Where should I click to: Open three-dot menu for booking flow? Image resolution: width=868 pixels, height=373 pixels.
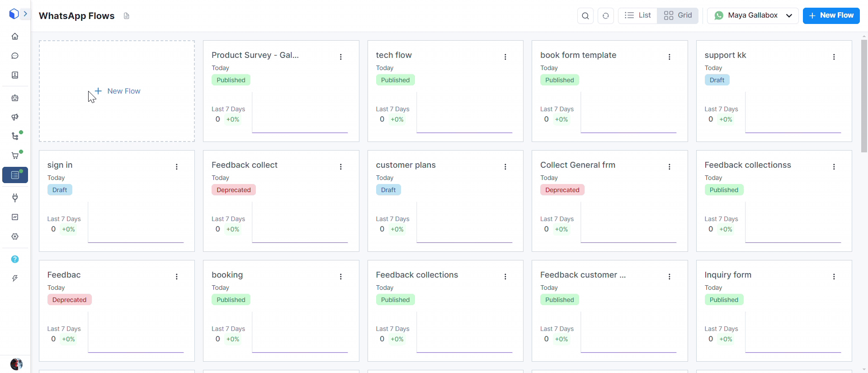pyautogui.click(x=341, y=277)
